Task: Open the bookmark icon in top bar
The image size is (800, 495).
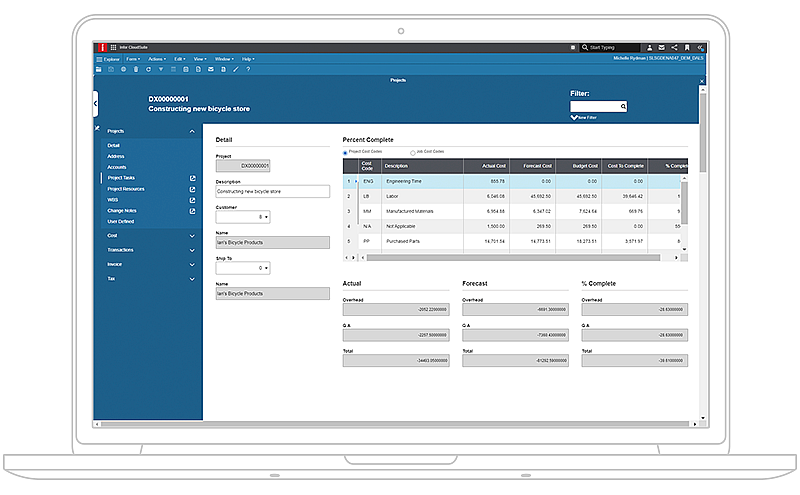Action: click(x=688, y=47)
